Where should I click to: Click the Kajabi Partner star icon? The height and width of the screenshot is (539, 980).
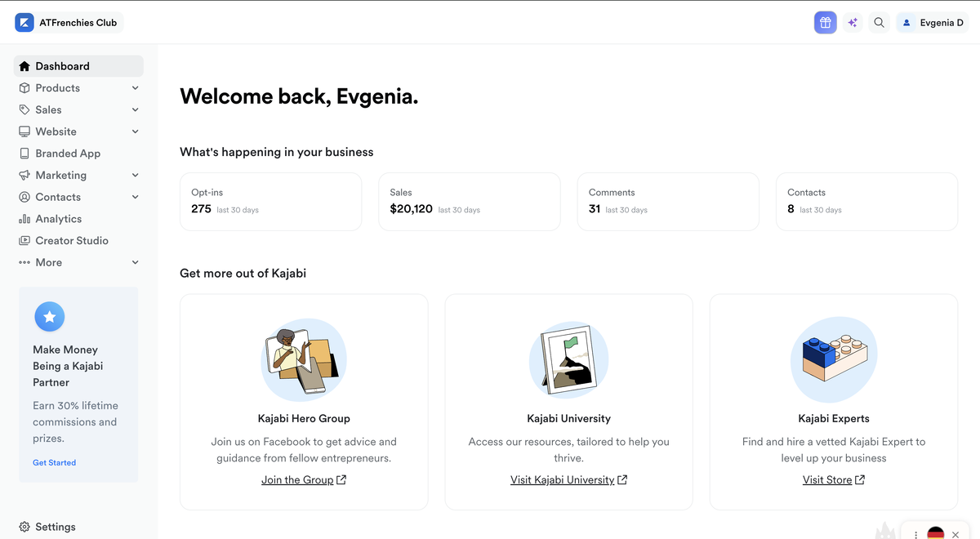[x=50, y=316]
